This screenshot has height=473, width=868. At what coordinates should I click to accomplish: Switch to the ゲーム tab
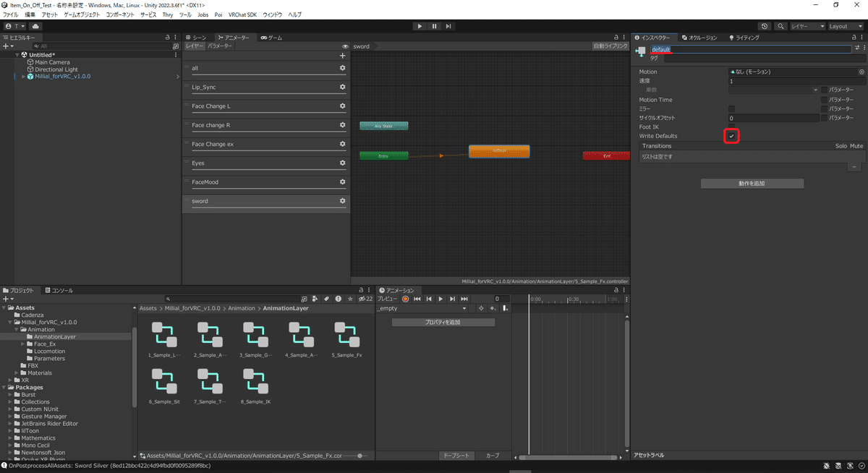coord(272,38)
